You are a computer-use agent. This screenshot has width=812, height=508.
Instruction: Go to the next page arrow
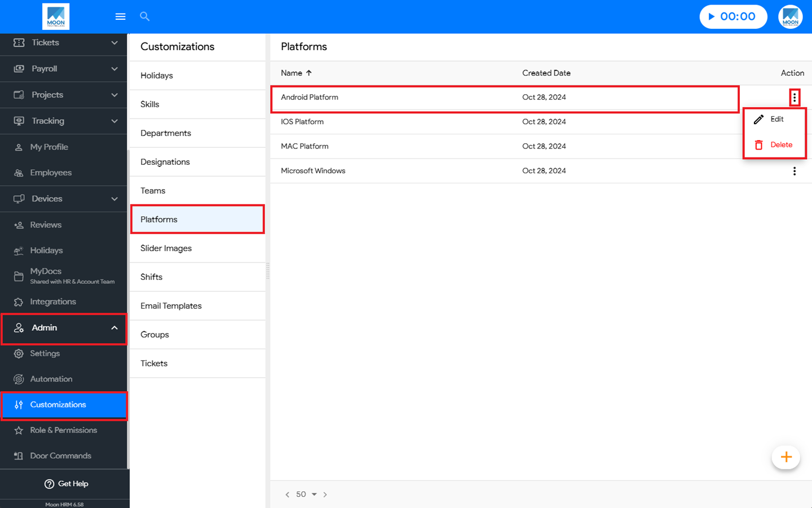pyautogui.click(x=325, y=494)
